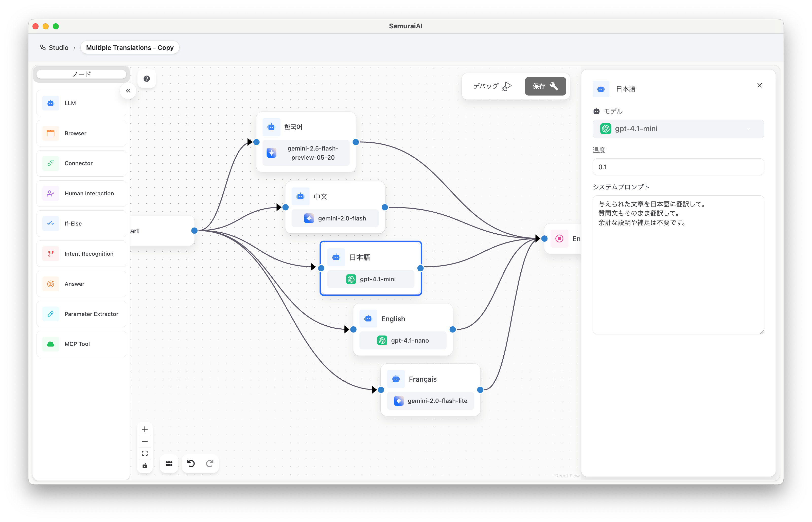This screenshot has width=812, height=522.
Task: Click the 保存 save button
Action: click(545, 86)
